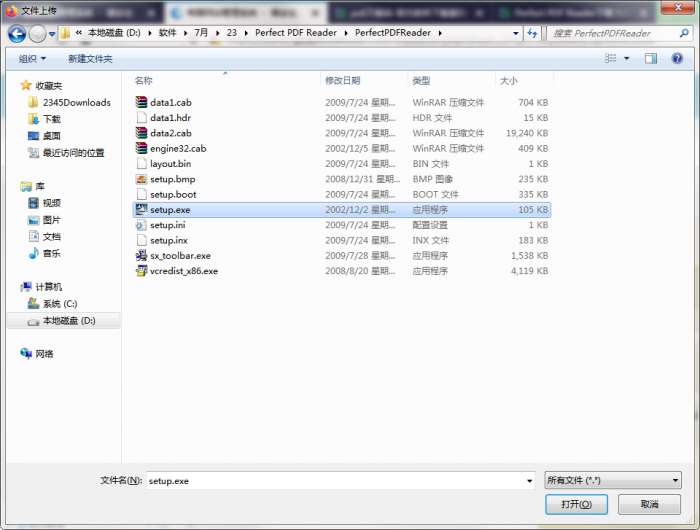Screen dimensions: 700x530
Task: Open the 2345Downloads favorite folder
Action: click(x=76, y=102)
